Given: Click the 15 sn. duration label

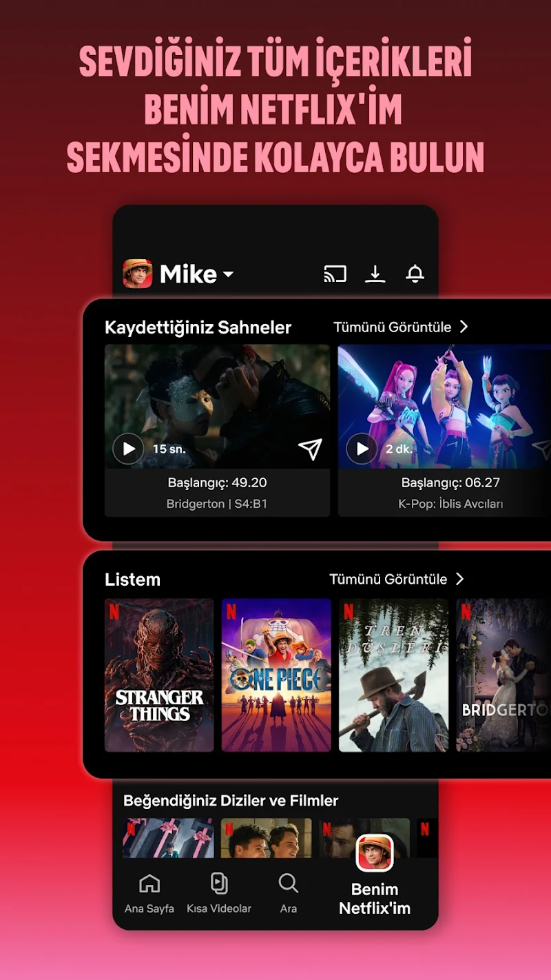Looking at the screenshot, I should pyautogui.click(x=169, y=449).
